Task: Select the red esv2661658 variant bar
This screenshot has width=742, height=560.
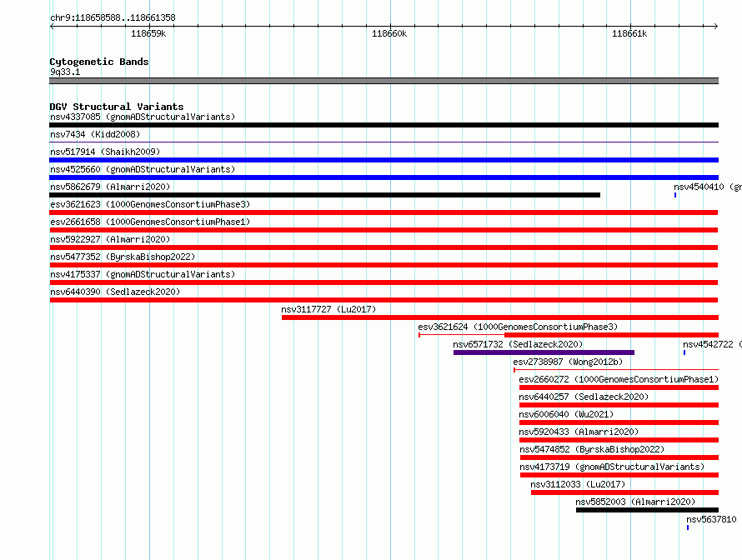Action: pos(384,230)
